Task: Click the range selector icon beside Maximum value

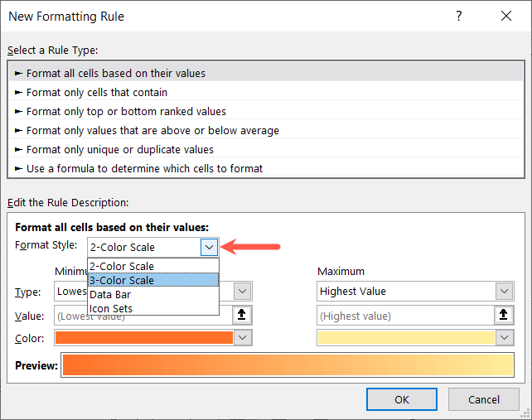Action: pyautogui.click(x=504, y=315)
